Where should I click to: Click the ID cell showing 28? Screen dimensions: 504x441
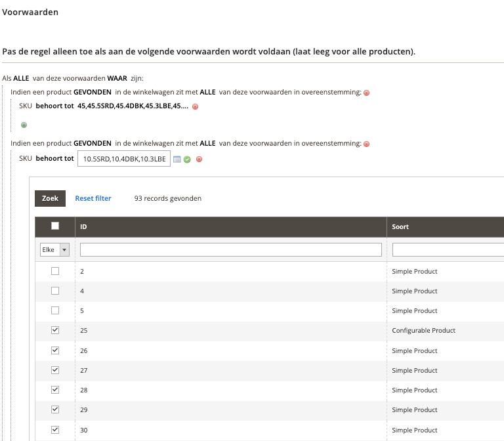84,390
